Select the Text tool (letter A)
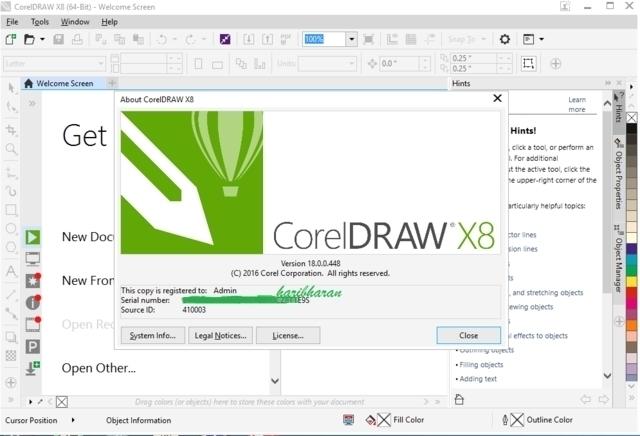Viewport: 640px width, 436px height. pos(11,271)
